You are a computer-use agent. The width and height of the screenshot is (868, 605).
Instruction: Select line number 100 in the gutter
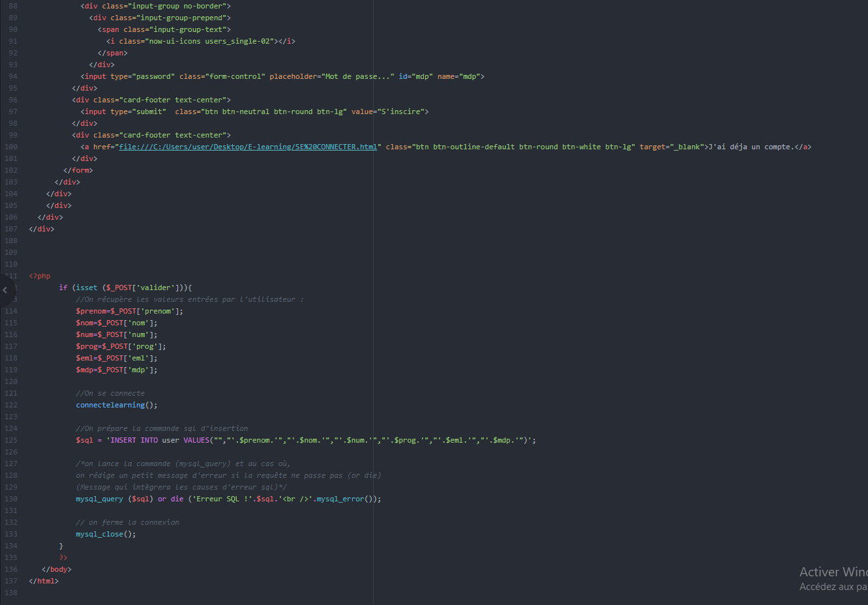click(10, 146)
